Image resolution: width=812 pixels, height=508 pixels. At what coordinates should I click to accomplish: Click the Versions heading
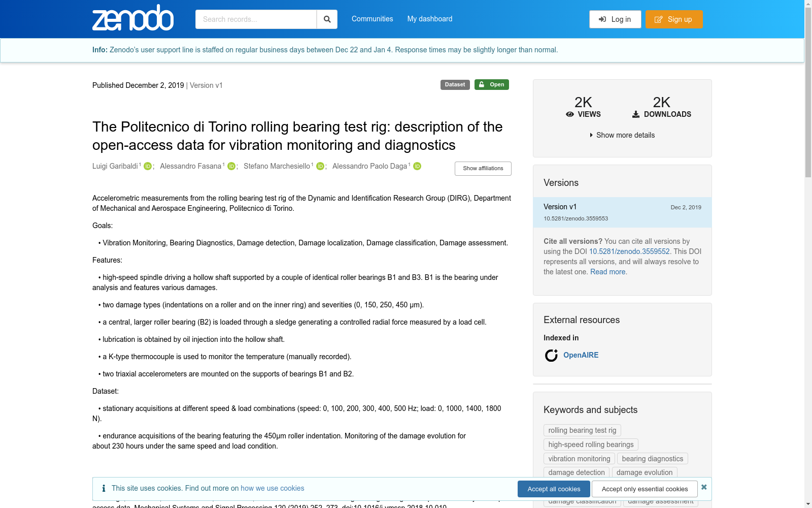(561, 183)
